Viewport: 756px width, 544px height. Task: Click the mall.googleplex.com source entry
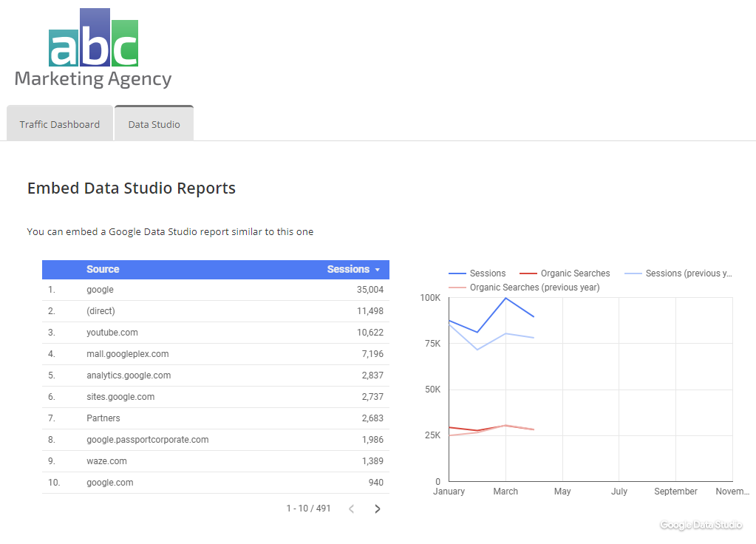click(127, 354)
